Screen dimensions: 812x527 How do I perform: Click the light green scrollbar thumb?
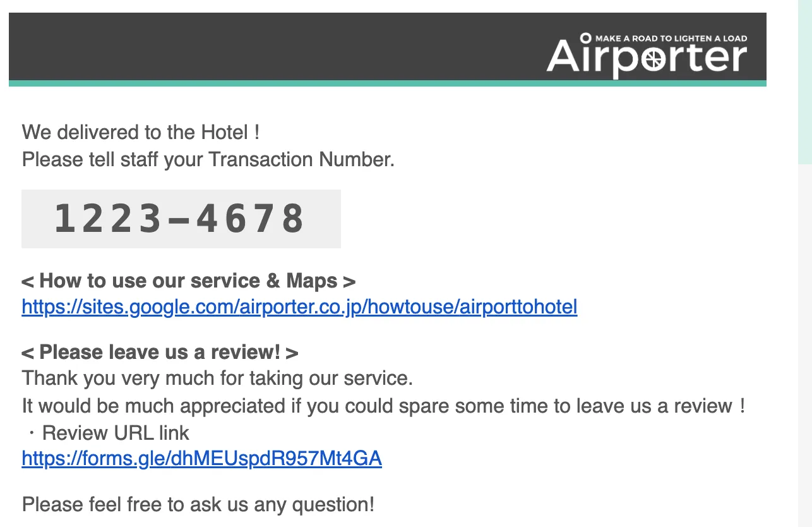tap(805, 82)
